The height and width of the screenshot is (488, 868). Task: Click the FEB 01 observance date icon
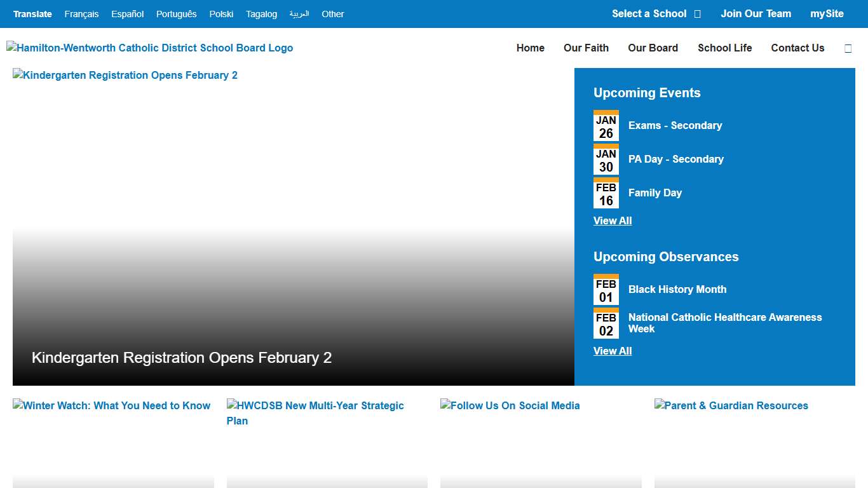[606, 290]
